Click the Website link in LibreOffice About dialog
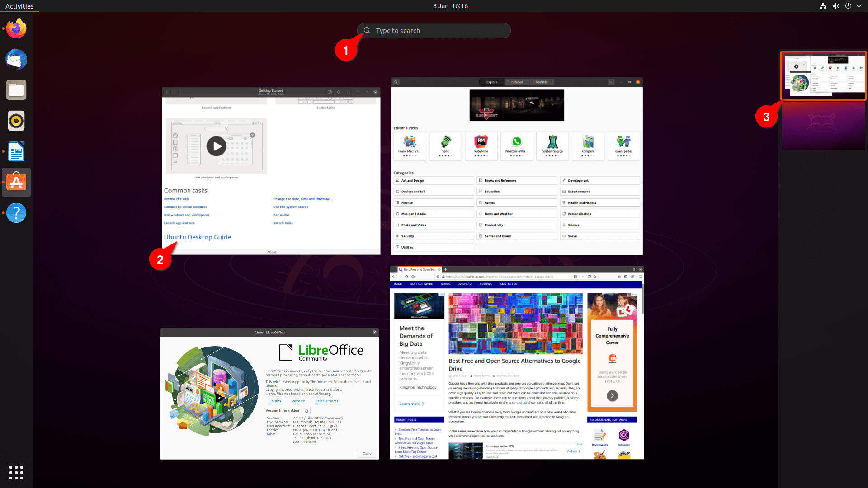868x488 pixels. click(x=298, y=400)
